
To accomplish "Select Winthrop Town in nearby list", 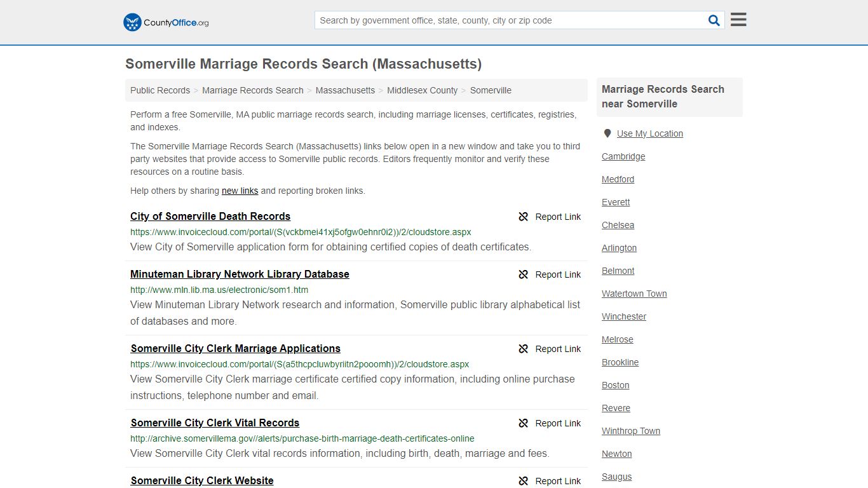I will pos(631,431).
